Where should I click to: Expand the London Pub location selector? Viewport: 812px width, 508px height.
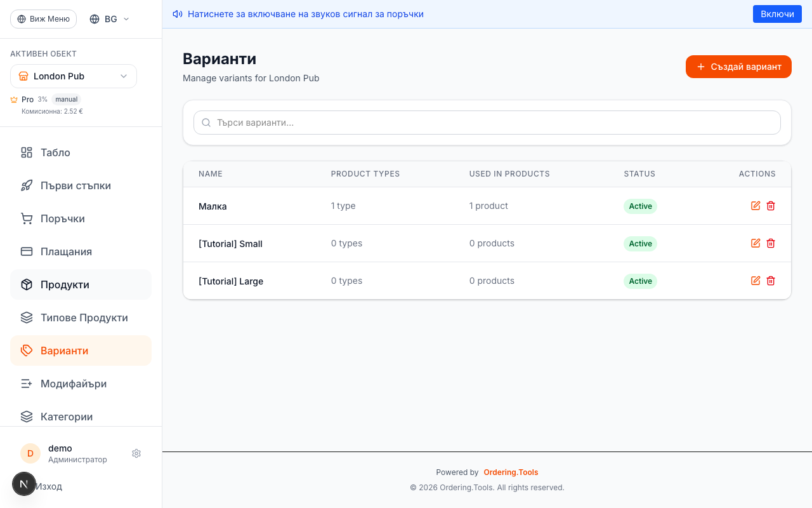click(x=73, y=76)
